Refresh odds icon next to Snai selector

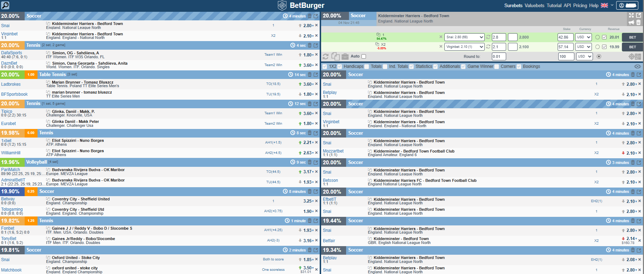488,37
